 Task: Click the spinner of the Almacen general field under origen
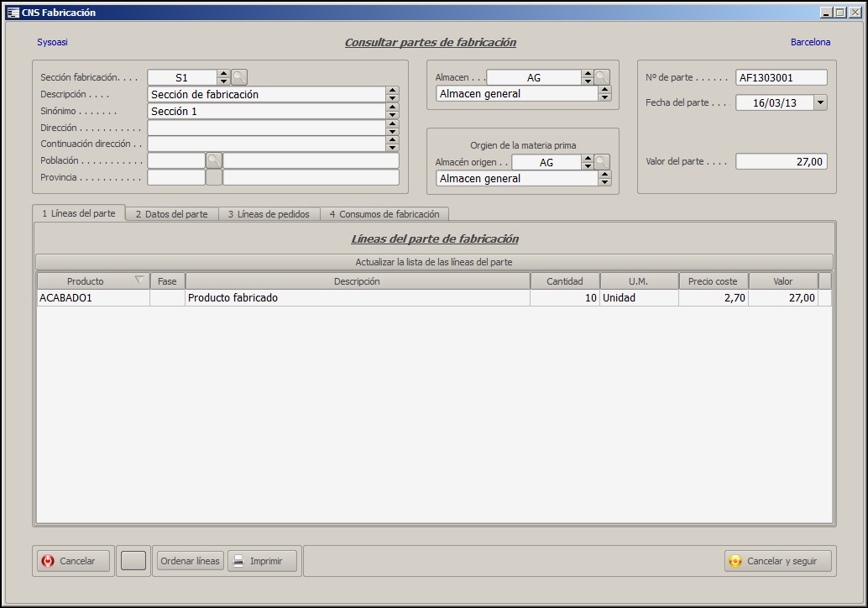[x=604, y=178]
